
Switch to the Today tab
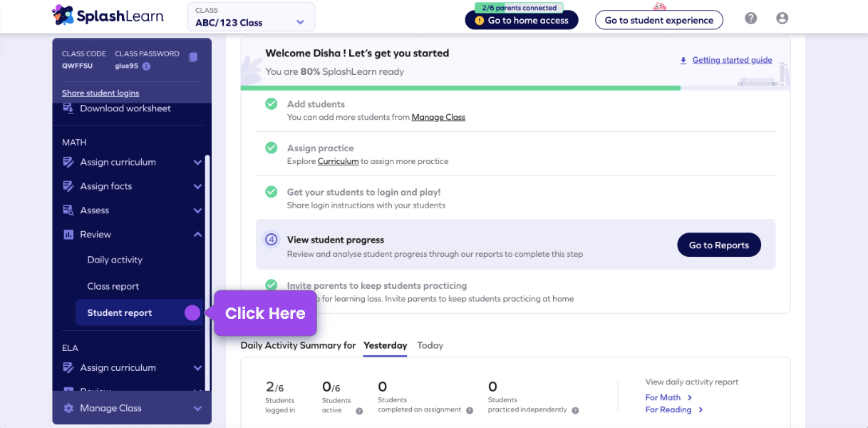(430, 345)
